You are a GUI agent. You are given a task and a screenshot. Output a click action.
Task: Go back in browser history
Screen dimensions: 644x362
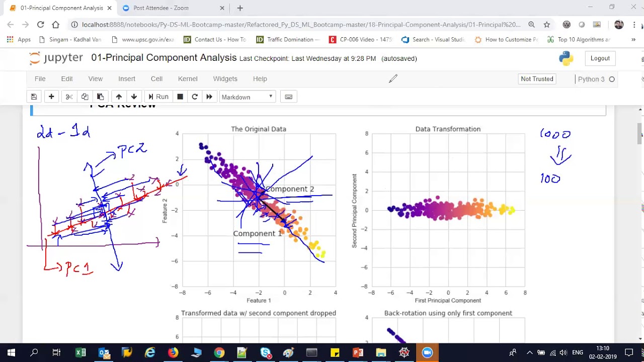point(11,24)
